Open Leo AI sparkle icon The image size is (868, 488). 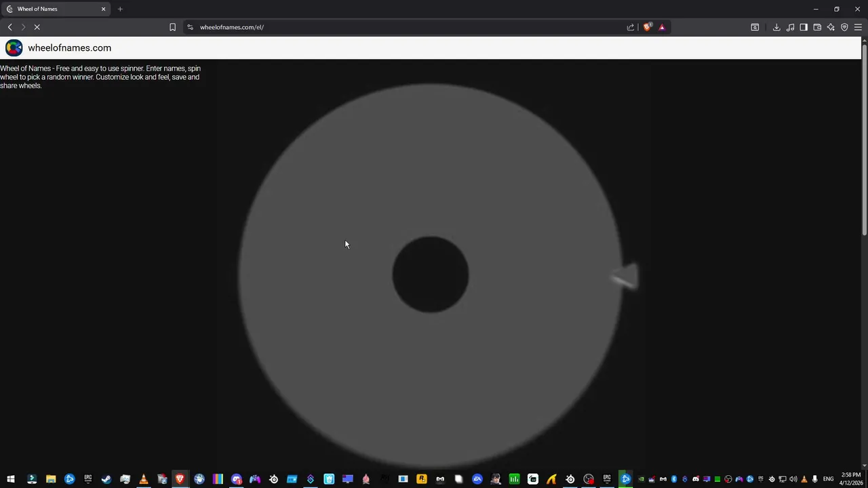[831, 27]
